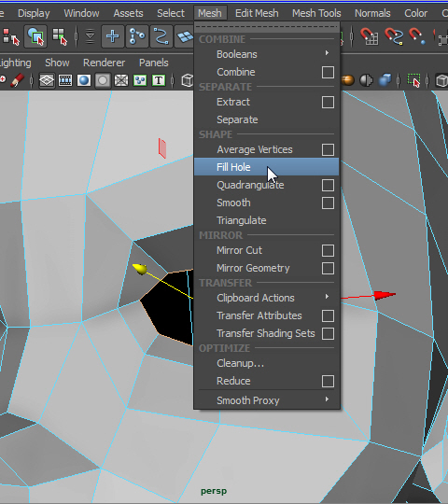This screenshot has height=504, width=448.
Task: Click the orange sphere icon
Action: (x=348, y=80)
